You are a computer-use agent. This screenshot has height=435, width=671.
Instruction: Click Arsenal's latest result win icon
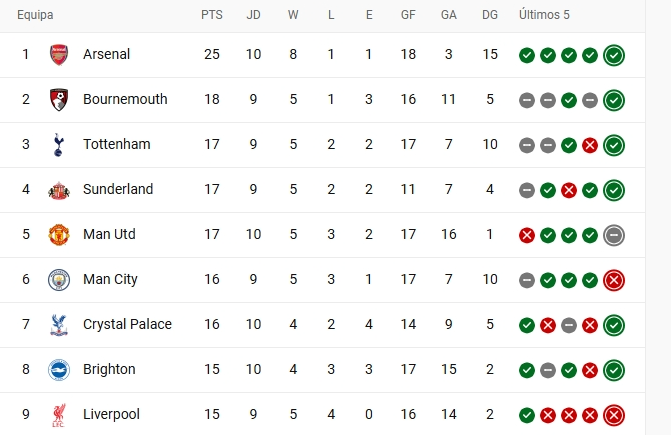click(x=614, y=55)
